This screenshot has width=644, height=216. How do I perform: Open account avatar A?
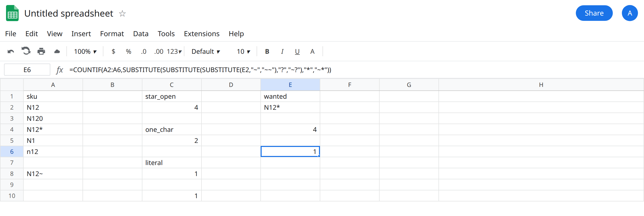(630, 13)
